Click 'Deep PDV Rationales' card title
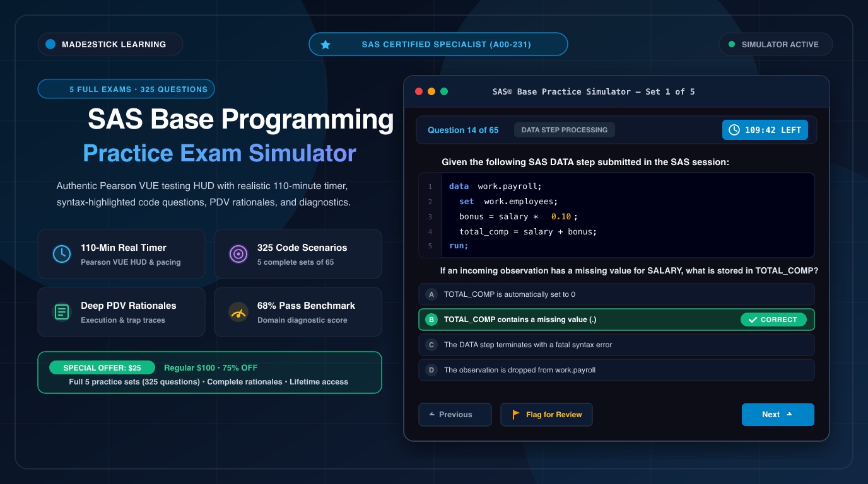868x484 pixels. pyautogui.click(x=129, y=306)
